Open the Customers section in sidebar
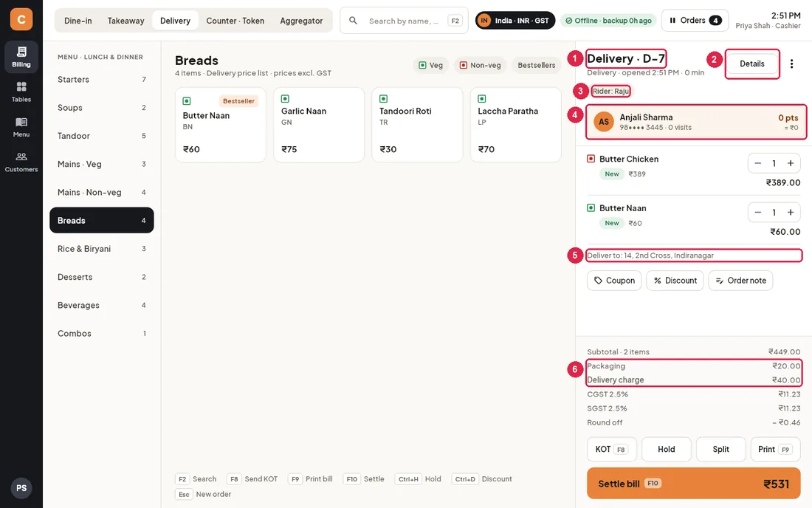This screenshot has height=508, width=812. click(x=21, y=162)
